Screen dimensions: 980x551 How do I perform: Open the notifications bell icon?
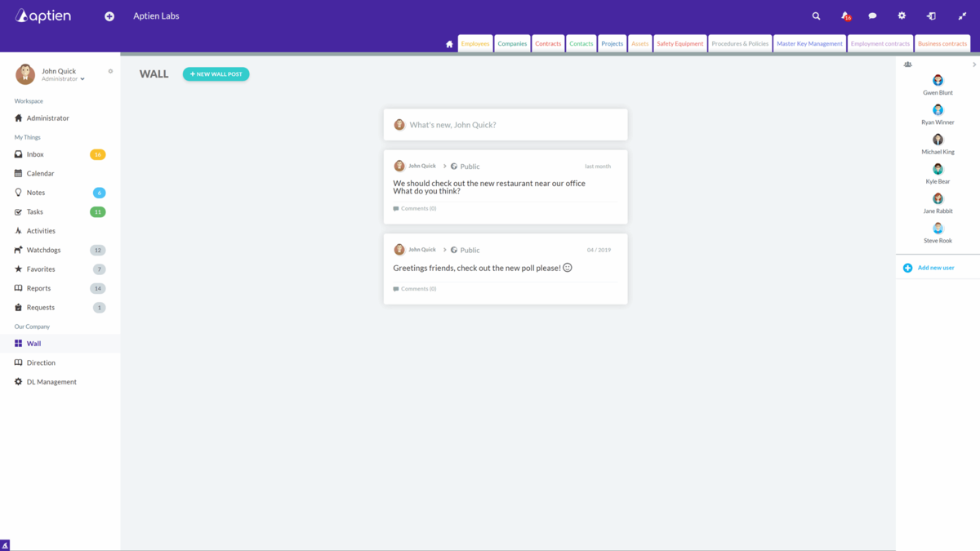pos(845,16)
